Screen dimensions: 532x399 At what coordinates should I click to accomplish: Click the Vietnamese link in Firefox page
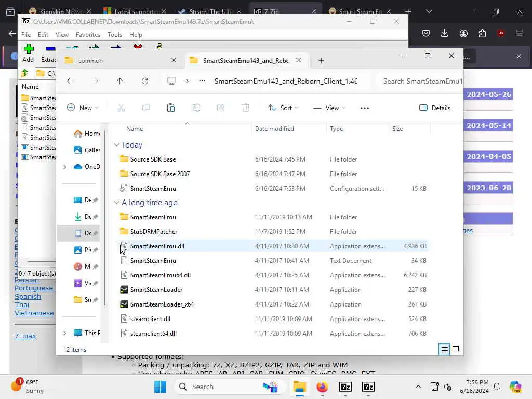34,313
